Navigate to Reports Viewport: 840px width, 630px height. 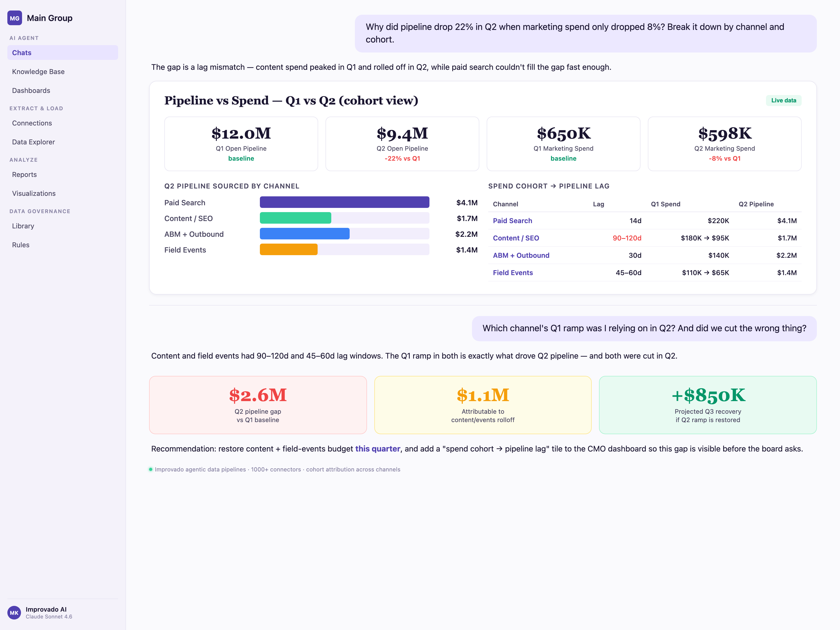[63, 175]
